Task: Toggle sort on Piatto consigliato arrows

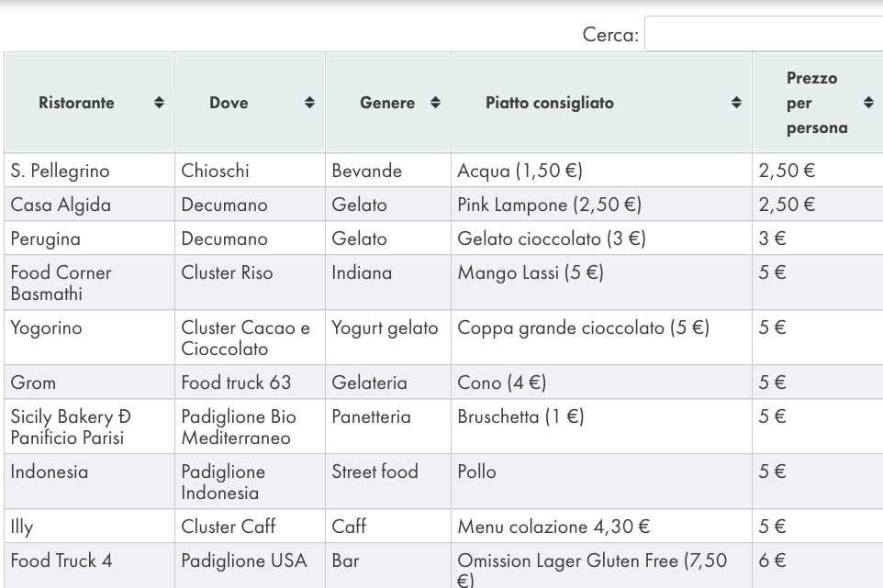Action: 736,103
